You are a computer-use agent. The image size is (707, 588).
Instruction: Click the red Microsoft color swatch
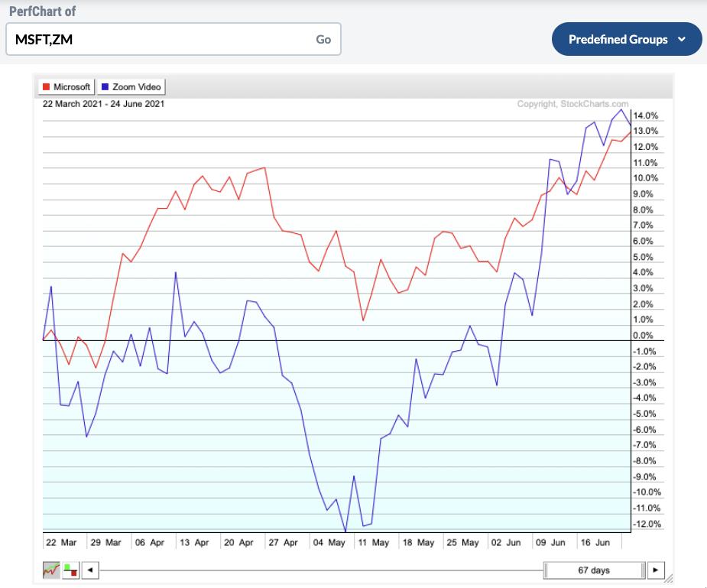click(46, 86)
